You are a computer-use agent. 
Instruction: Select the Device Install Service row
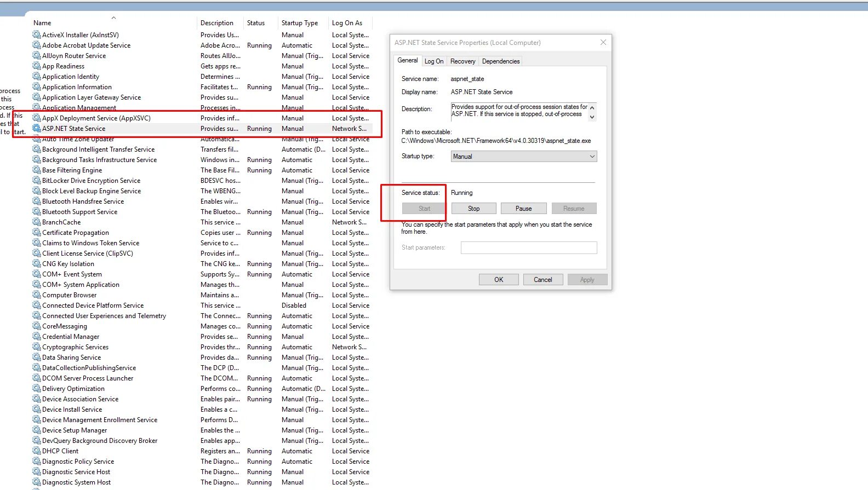click(x=202, y=409)
